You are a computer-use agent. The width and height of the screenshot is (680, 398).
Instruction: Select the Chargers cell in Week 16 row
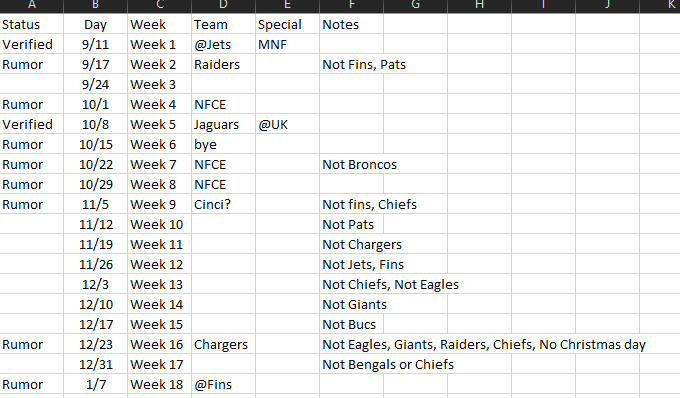tap(223, 344)
